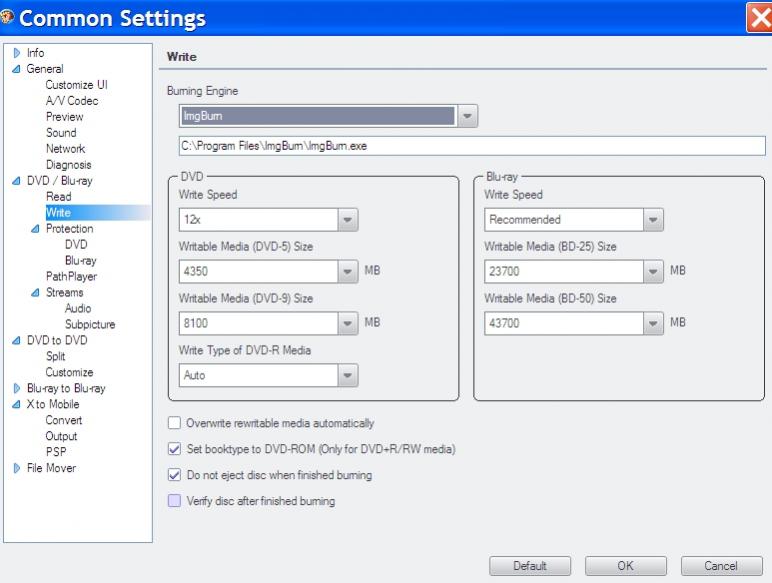The width and height of the screenshot is (772, 583).
Task: Uncheck Do not eject disc when finished
Action: 174,475
